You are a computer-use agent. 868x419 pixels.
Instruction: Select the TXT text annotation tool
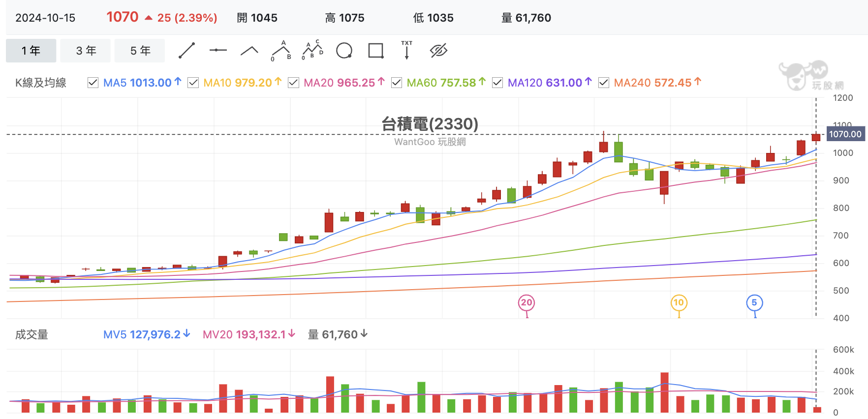tap(407, 51)
